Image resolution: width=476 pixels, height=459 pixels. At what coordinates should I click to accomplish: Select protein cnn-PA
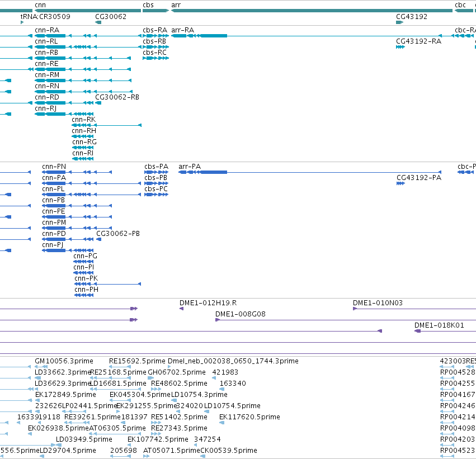tap(54, 178)
